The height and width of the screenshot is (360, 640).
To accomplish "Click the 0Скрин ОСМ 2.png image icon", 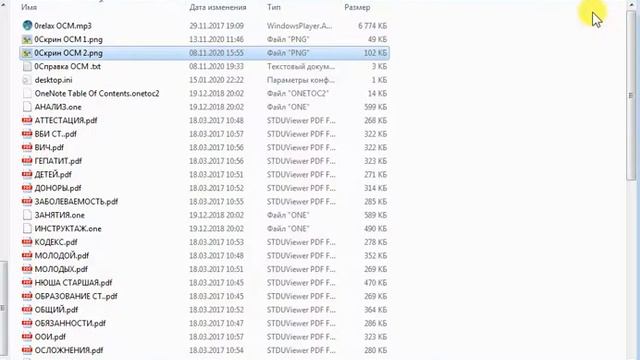I will [27, 53].
